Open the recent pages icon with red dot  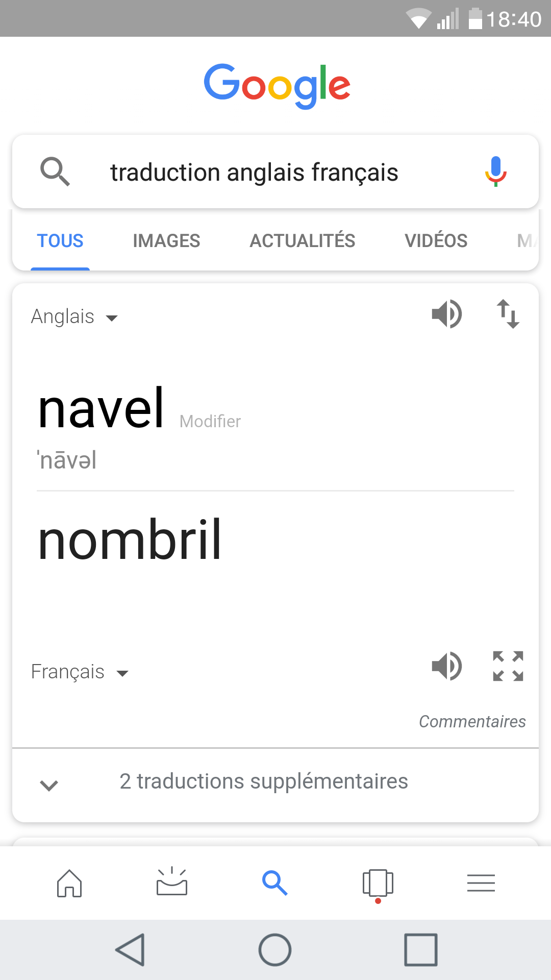[378, 885]
